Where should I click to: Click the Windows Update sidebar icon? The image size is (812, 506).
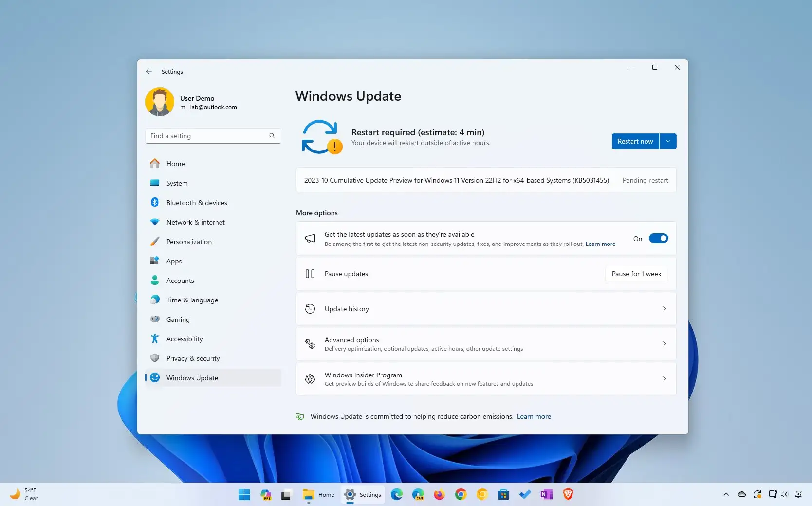point(155,377)
